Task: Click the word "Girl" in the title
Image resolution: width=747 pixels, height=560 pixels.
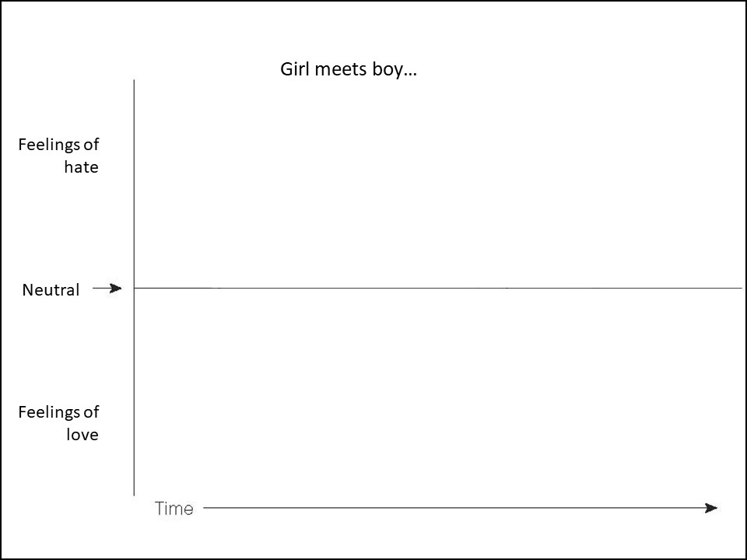Action: [x=293, y=69]
